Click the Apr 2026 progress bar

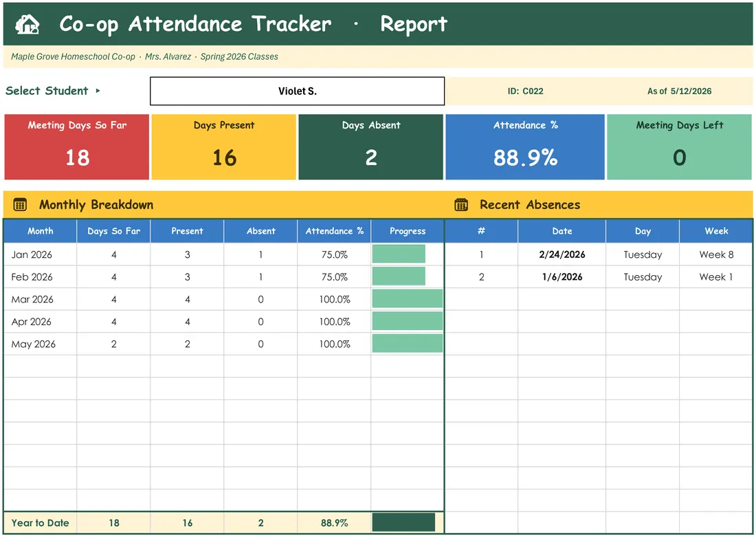(408, 321)
